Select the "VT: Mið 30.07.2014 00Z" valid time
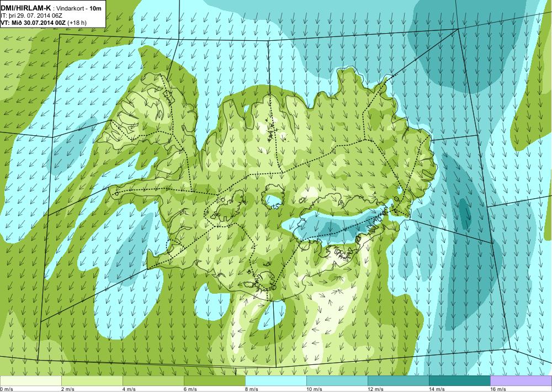The image size is (552, 392). pos(34,23)
